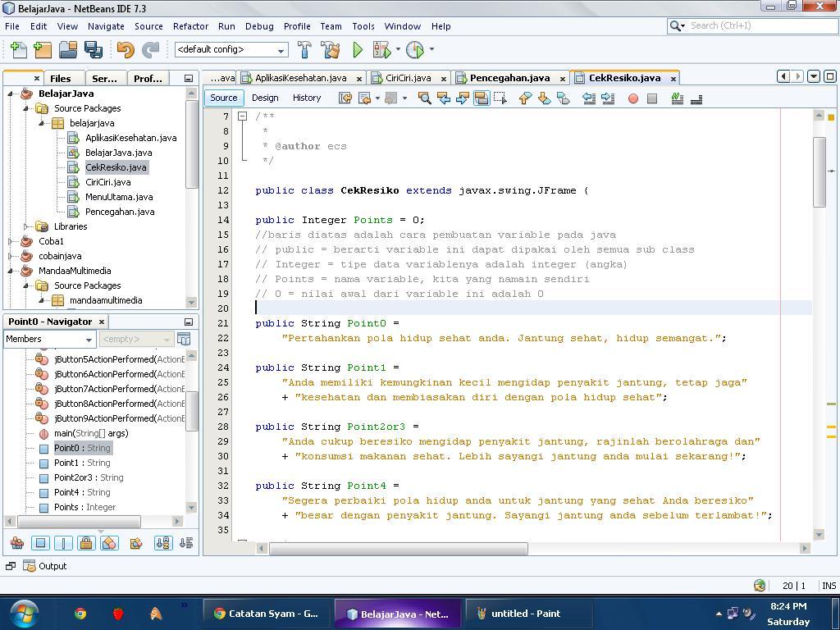Click the Undo arrow icon

(x=125, y=50)
